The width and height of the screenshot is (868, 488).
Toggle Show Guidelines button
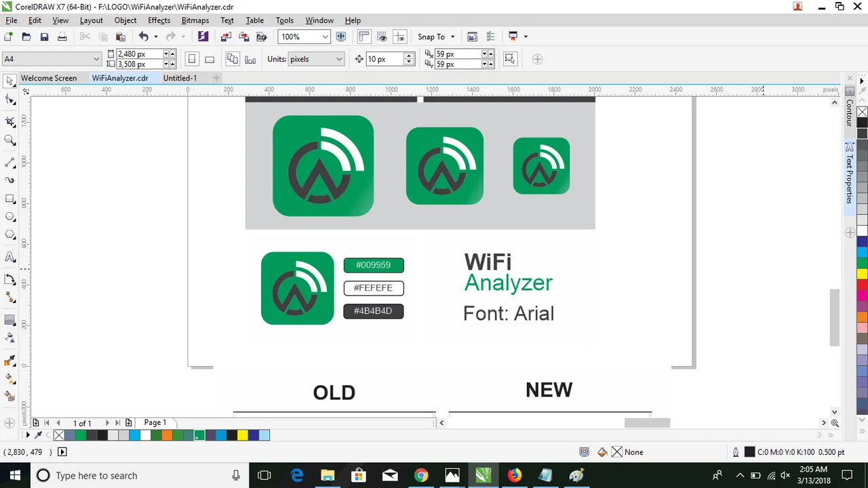click(x=400, y=37)
